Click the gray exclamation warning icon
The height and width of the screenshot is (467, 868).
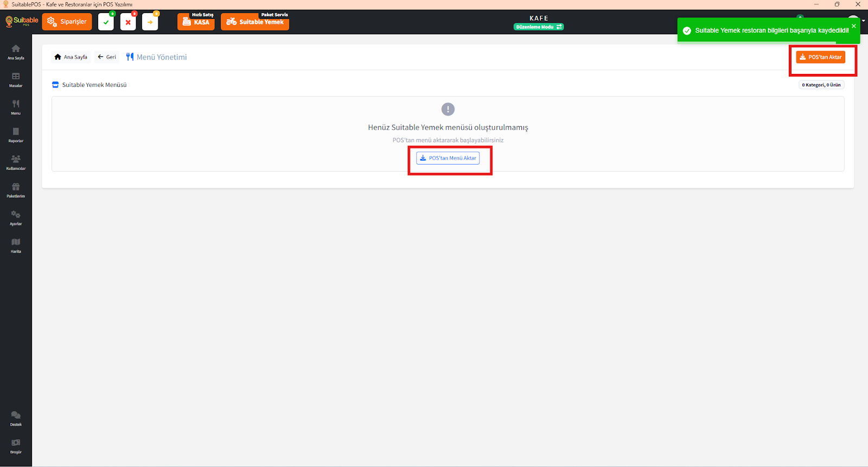[448, 109]
